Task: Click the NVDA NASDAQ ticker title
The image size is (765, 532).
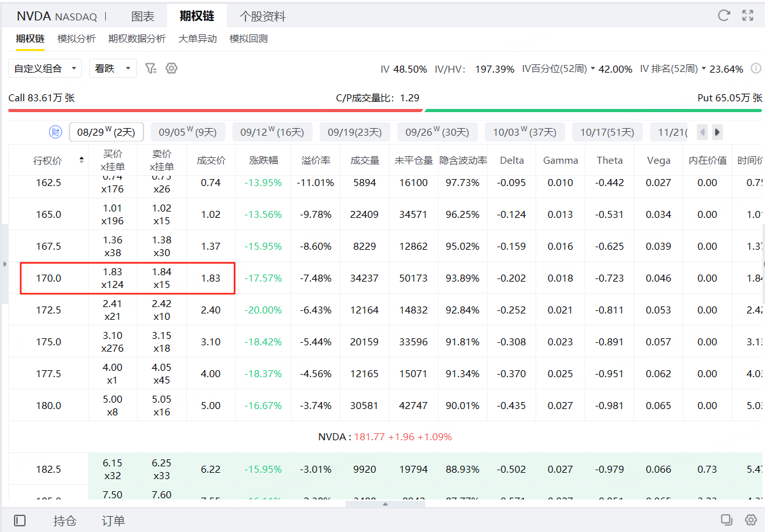Action: coord(57,17)
